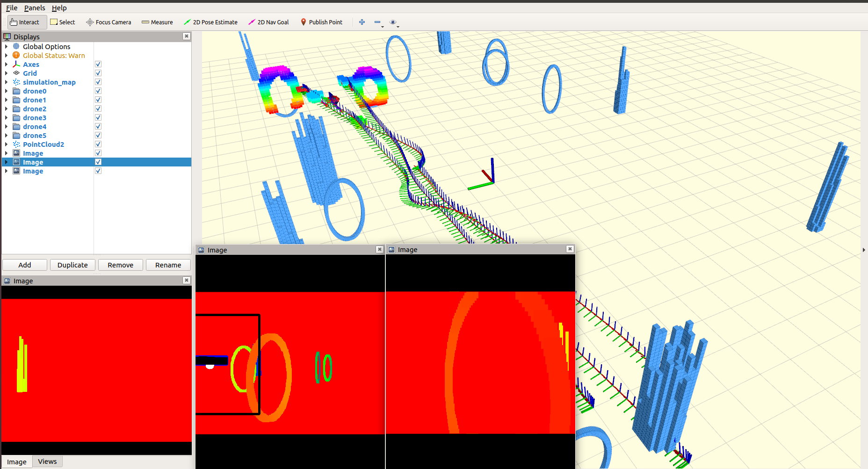
Task: Toggle the PointCloud2 checkbox
Action: [x=98, y=144]
